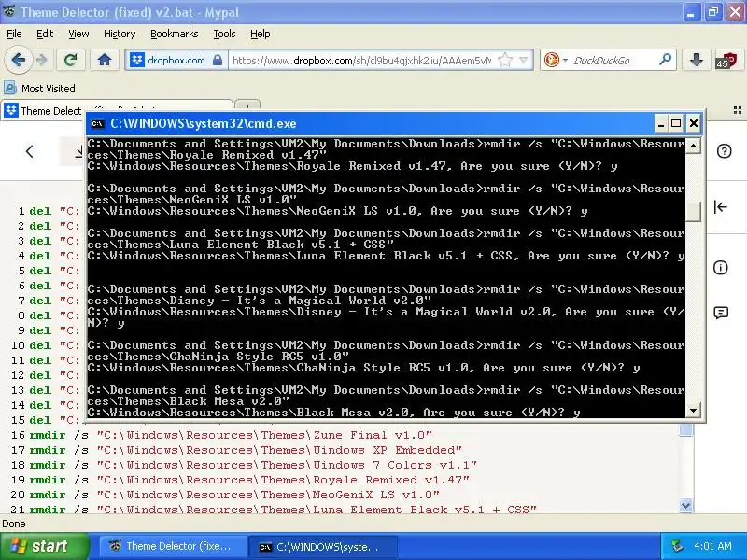This screenshot has width=747, height=560.
Task: Open the Downloads arrow toolbar button
Action: coord(696,60)
